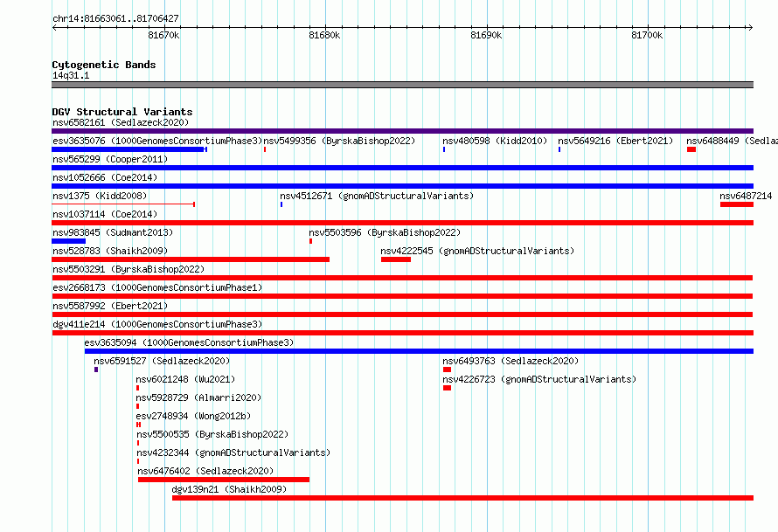Select the thin red line under nsv1375

[123, 204]
